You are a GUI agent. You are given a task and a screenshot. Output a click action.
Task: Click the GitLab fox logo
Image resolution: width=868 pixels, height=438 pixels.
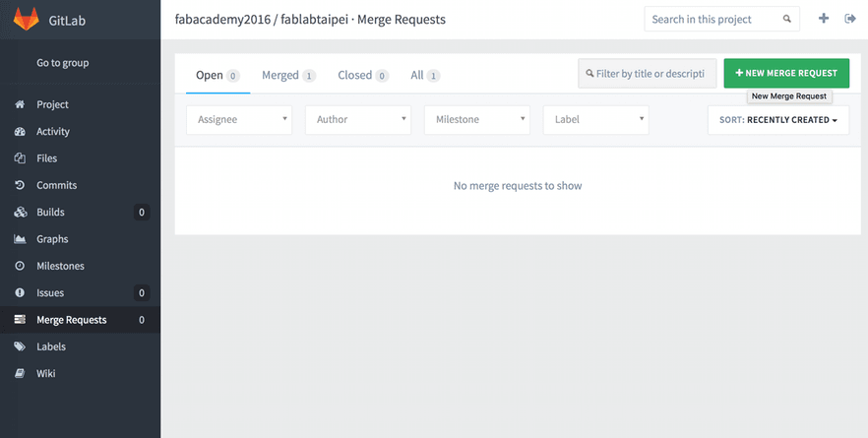click(26, 20)
